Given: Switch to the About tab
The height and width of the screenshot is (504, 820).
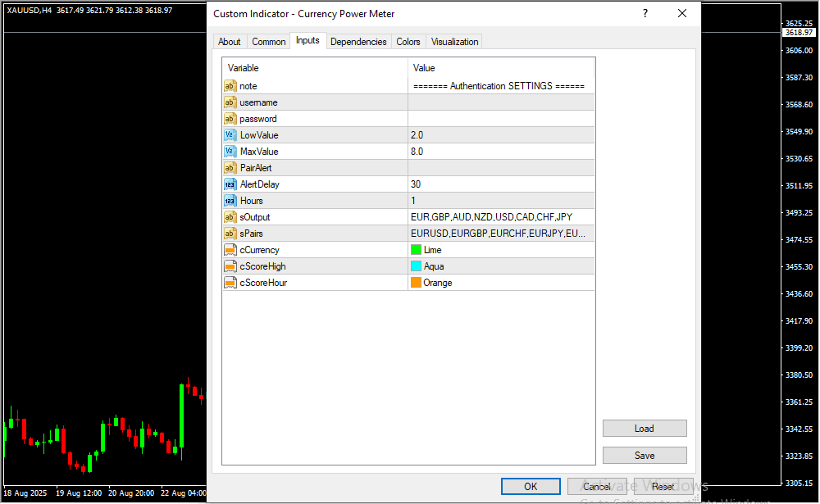Looking at the screenshot, I should pos(230,42).
